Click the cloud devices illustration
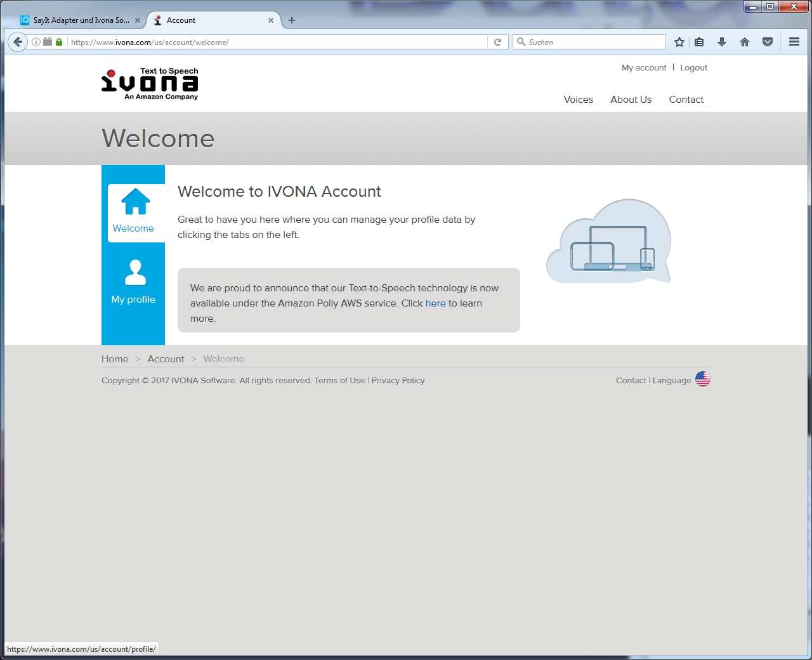Screen dimensions: 812x660 (x=609, y=241)
